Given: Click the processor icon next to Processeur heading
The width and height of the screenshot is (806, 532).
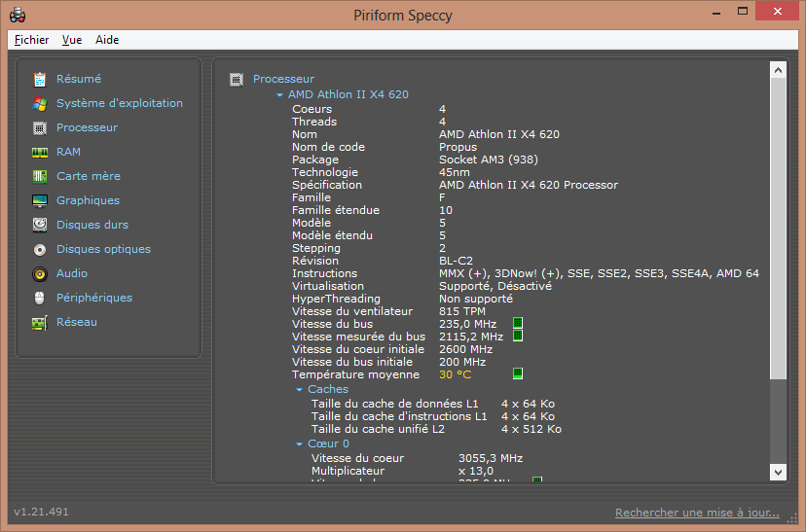Looking at the screenshot, I should click(x=236, y=79).
